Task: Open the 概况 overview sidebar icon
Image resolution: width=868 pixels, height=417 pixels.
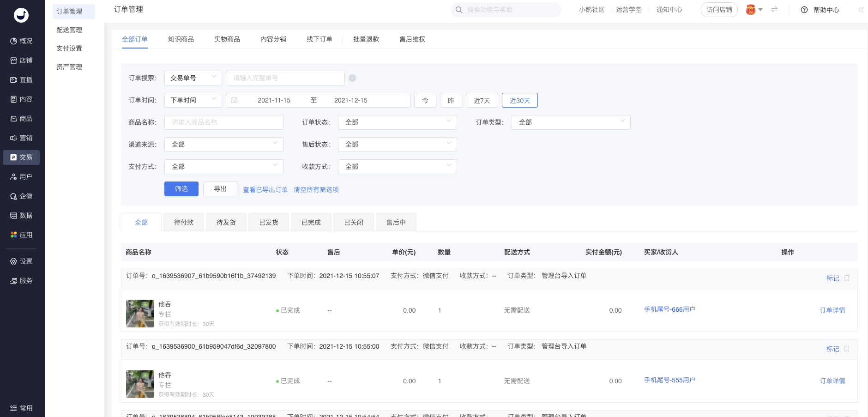Action: tap(14, 41)
